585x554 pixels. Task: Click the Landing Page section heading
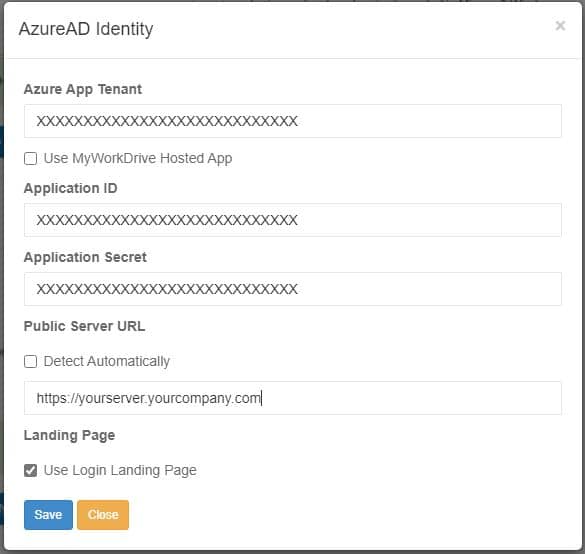point(69,435)
